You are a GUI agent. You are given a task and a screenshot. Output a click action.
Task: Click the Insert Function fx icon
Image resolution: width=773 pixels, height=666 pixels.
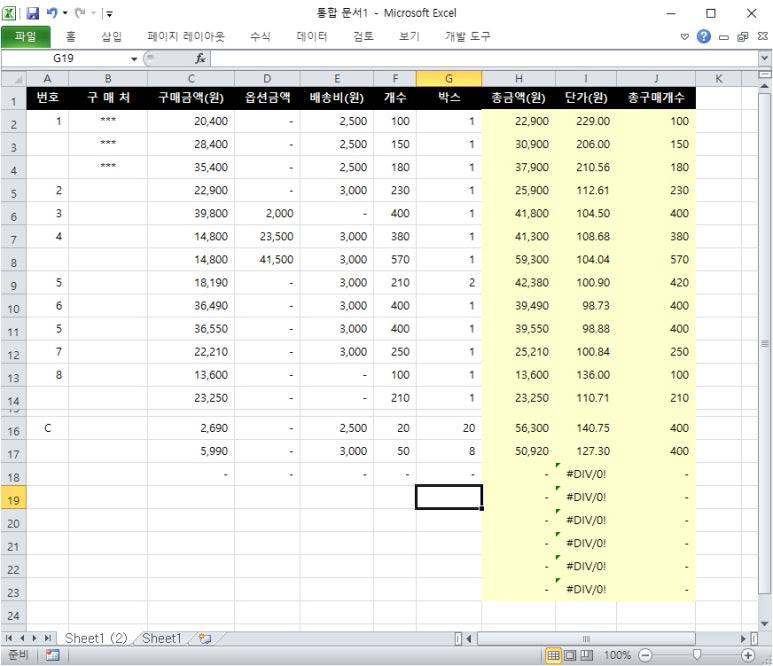pos(200,59)
